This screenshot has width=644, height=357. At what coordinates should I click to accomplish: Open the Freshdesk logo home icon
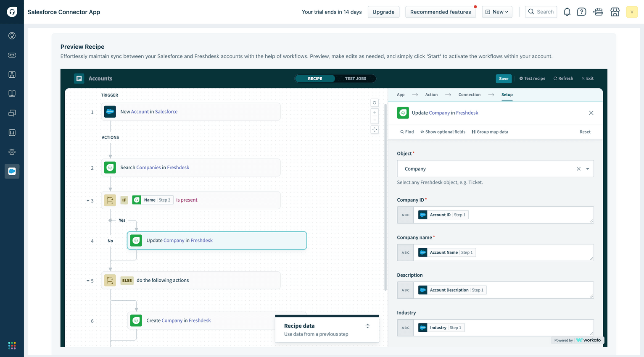[x=12, y=12]
